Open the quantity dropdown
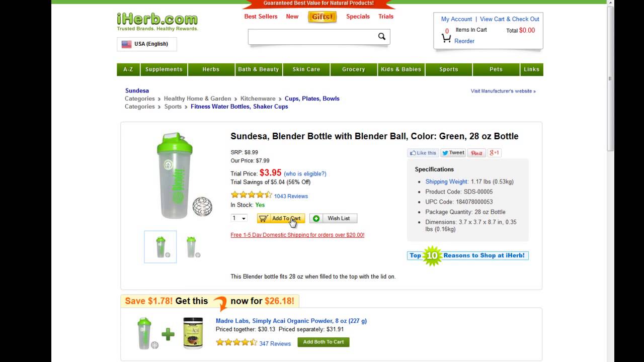 [x=239, y=218]
